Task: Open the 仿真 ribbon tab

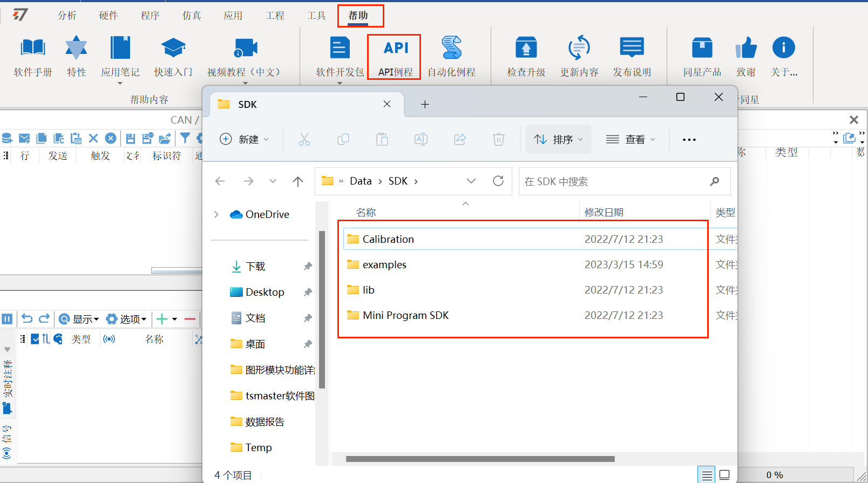Action: [x=192, y=16]
